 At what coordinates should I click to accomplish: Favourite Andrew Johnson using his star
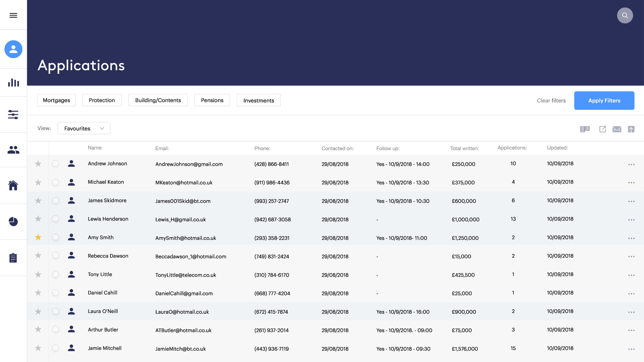(38, 164)
